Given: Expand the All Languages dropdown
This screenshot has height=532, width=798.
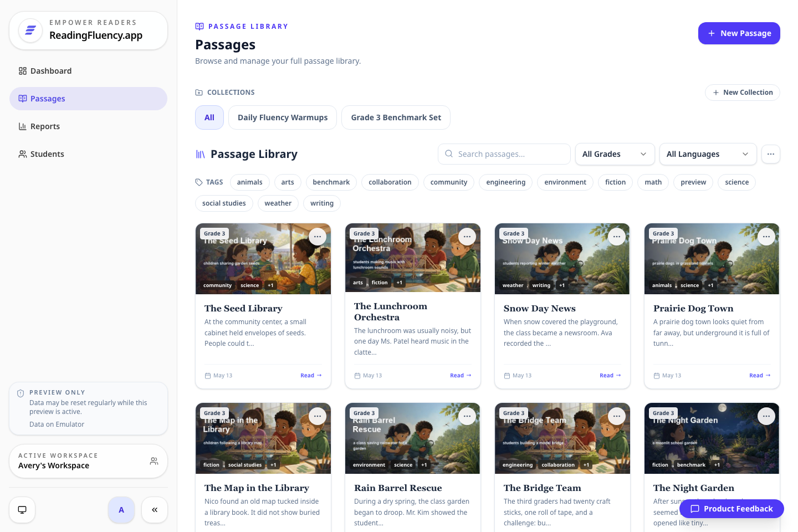Looking at the screenshot, I should 708,154.
